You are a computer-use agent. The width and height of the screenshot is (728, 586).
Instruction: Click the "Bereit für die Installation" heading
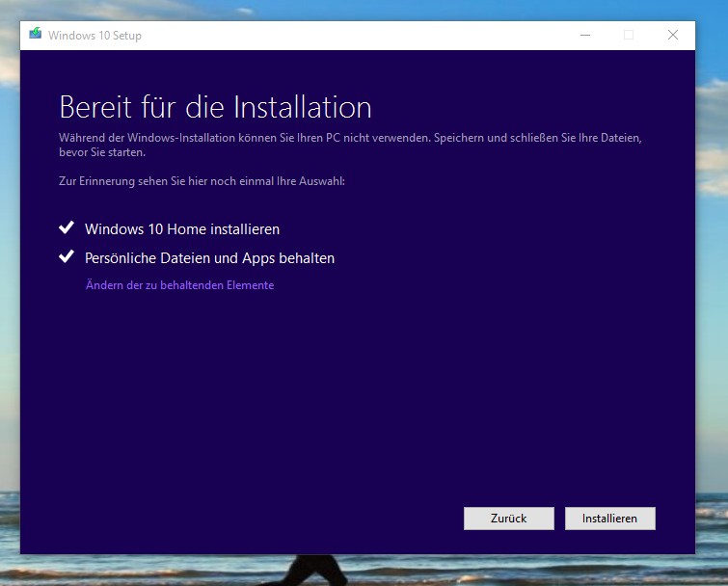pyautogui.click(x=215, y=106)
